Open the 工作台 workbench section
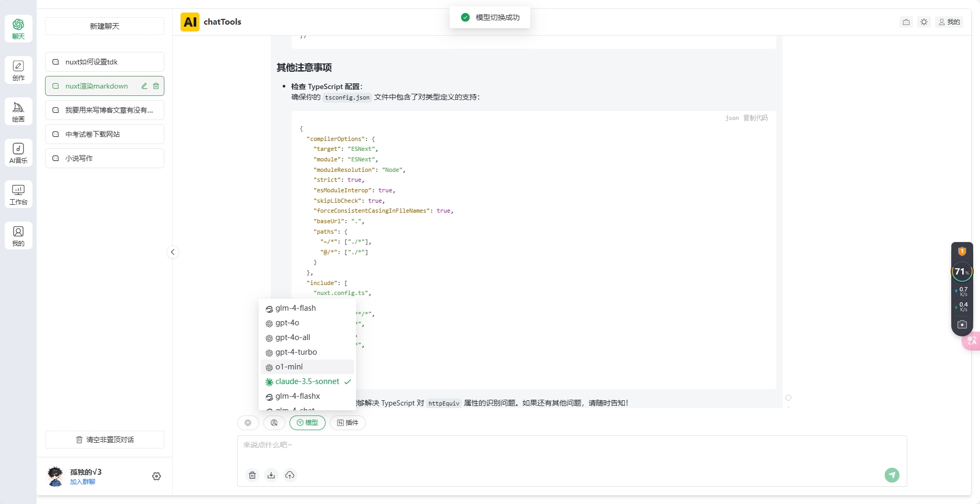The image size is (980, 504). 18,194
